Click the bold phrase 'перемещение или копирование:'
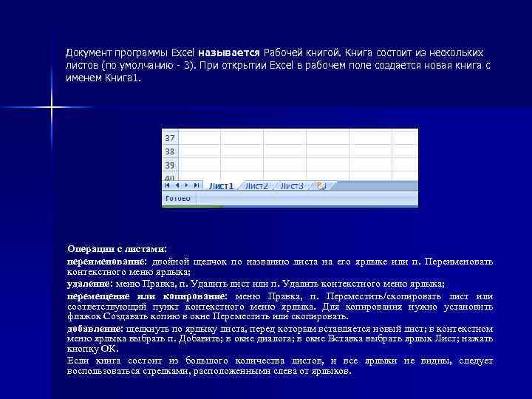532x399 pixels. point(147,296)
